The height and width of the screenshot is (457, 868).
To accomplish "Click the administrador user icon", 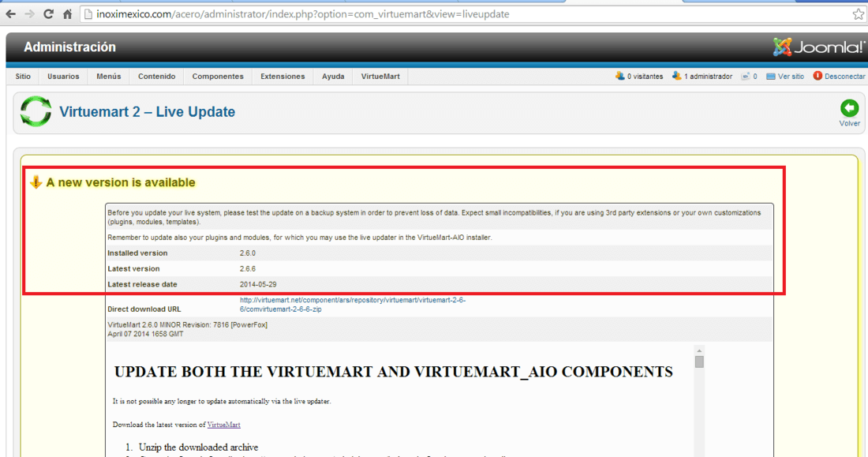I will click(676, 76).
